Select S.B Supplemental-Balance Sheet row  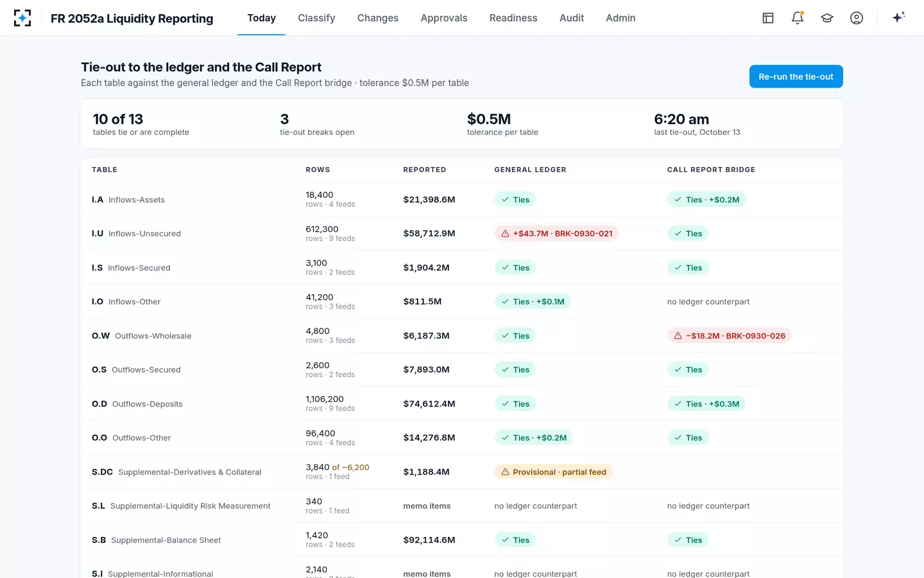[x=462, y=539]
